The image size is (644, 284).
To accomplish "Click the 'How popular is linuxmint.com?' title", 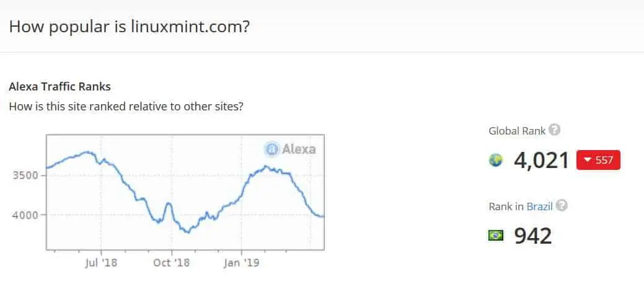I will point(129,27).
